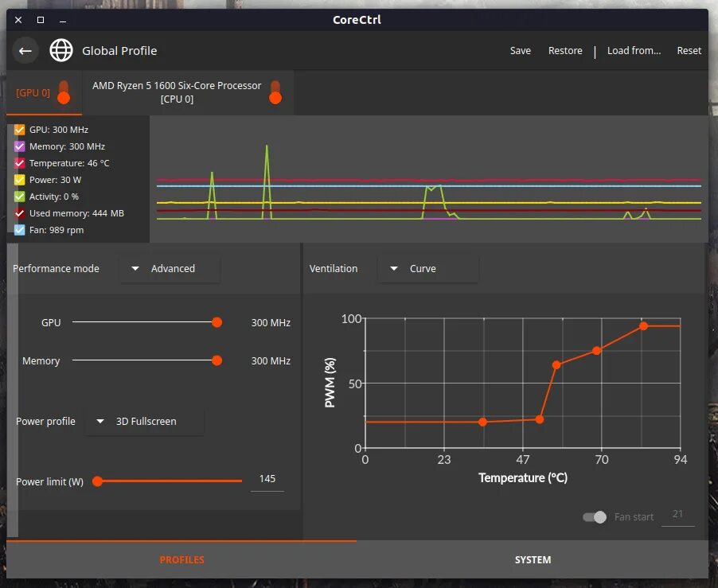Switch to the GPU 0 tab
The image size is (718, 588).
coord(44,92)
